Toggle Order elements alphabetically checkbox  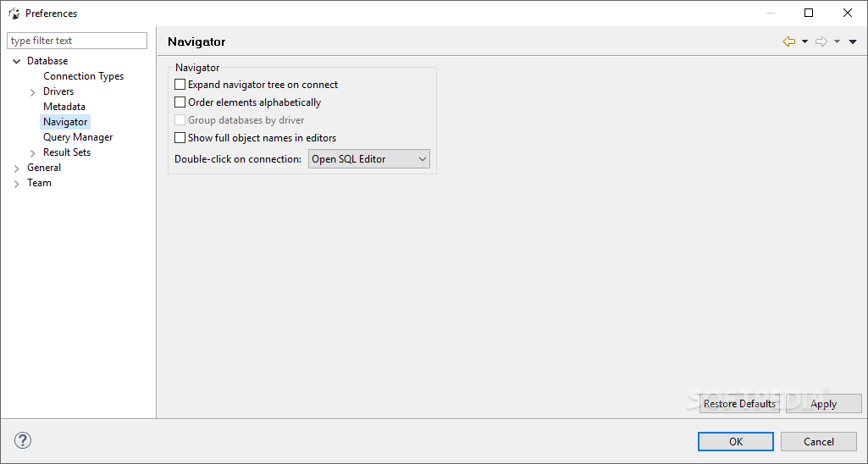point(180,102)
